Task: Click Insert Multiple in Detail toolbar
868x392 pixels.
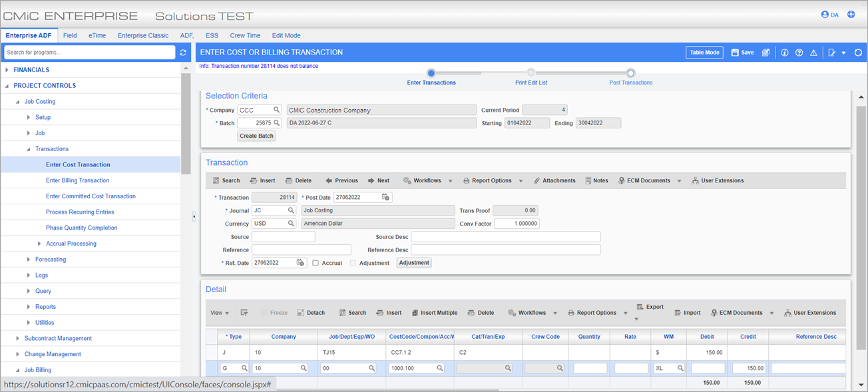Action: point(435,313)
